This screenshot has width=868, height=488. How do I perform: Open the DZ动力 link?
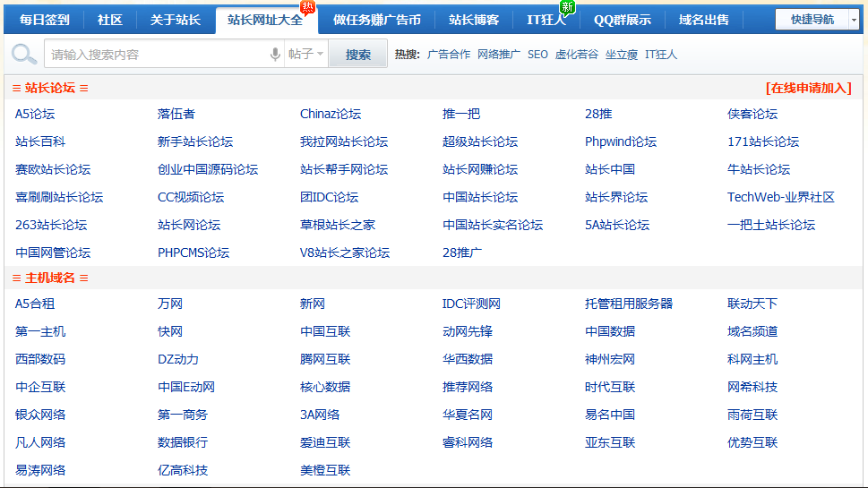click(178, 359)
